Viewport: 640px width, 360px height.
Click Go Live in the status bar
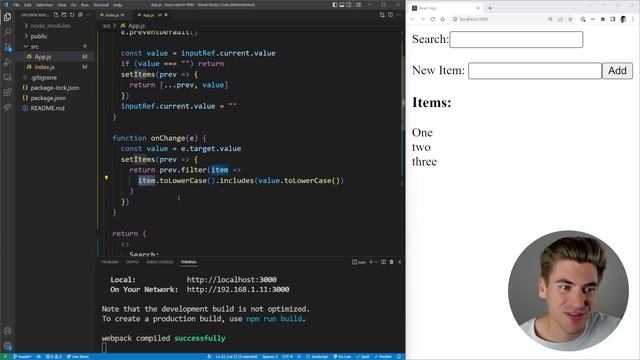pos(342,356)
